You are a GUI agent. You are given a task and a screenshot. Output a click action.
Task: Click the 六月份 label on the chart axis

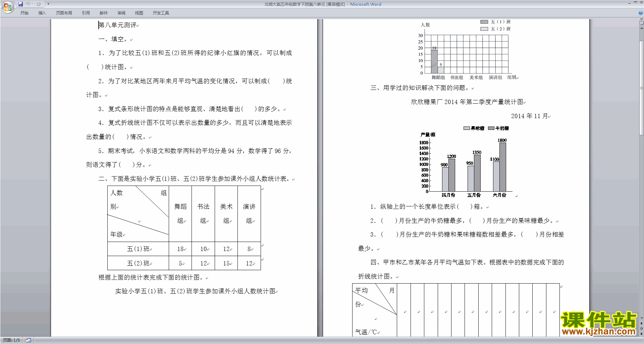click(499, 195)
